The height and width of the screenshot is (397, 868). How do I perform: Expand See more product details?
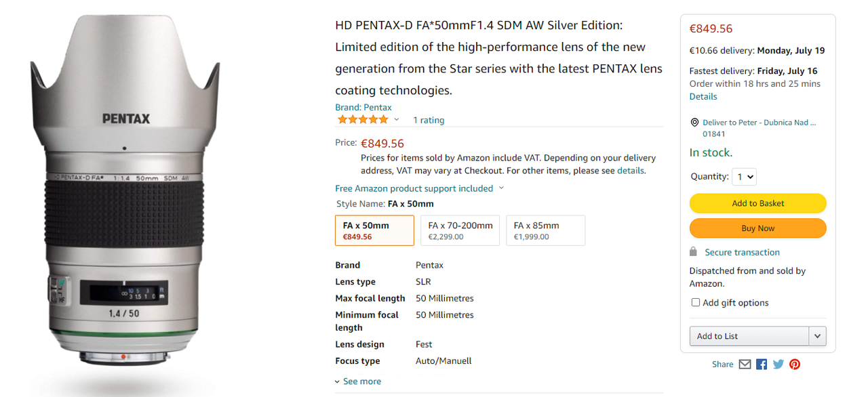pos(358,381)
